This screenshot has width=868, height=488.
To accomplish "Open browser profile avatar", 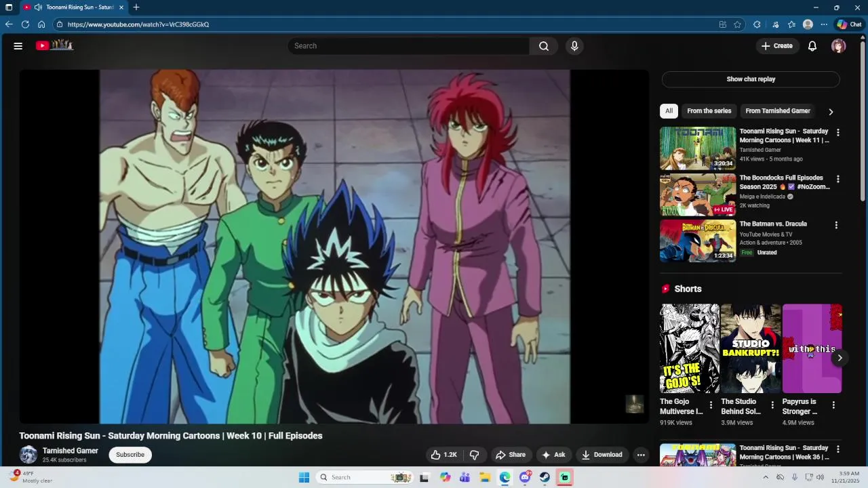I will 808,24.
